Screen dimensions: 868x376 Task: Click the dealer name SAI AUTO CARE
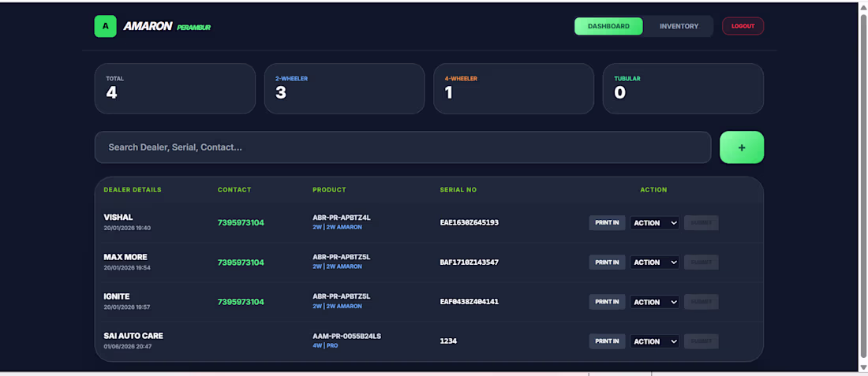pos(133,336)
